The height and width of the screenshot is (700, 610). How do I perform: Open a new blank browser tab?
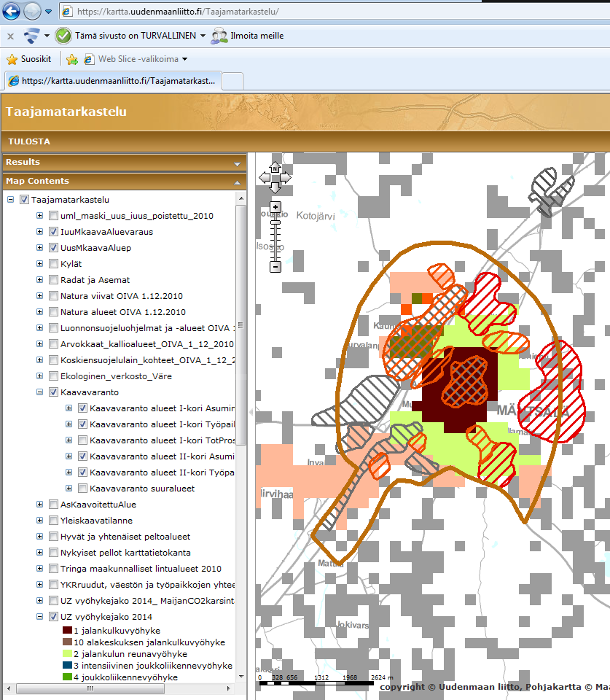point(232,81)
